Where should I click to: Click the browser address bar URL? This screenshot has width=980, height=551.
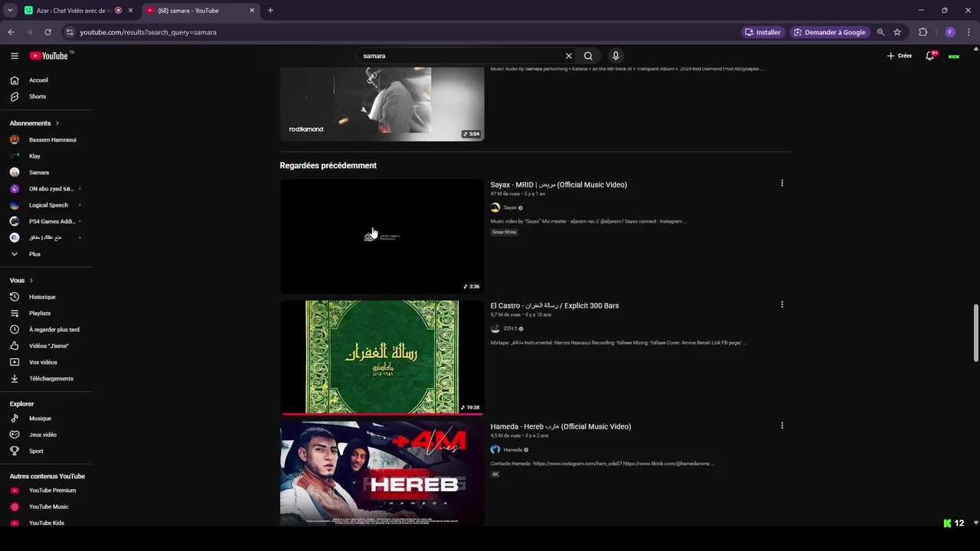pyautogui.click(x=148, y=32)
